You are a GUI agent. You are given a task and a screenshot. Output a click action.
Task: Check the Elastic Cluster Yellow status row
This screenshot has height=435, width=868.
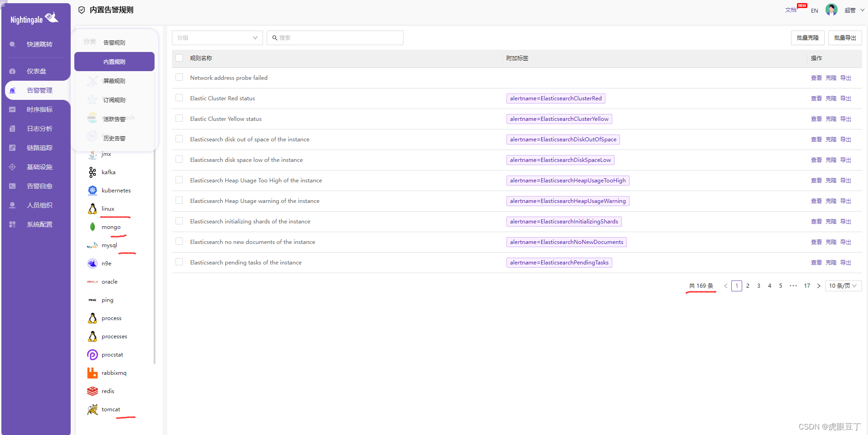point(179,119)
